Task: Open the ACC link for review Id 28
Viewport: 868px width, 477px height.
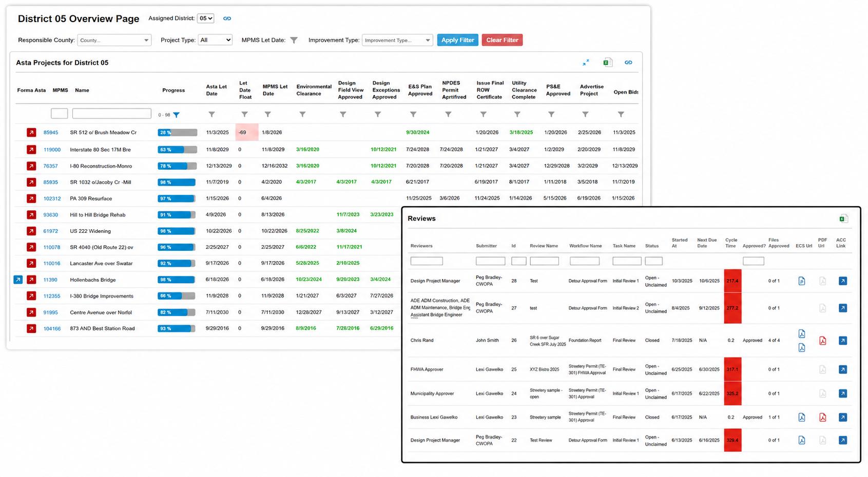Action: (843, 281)
